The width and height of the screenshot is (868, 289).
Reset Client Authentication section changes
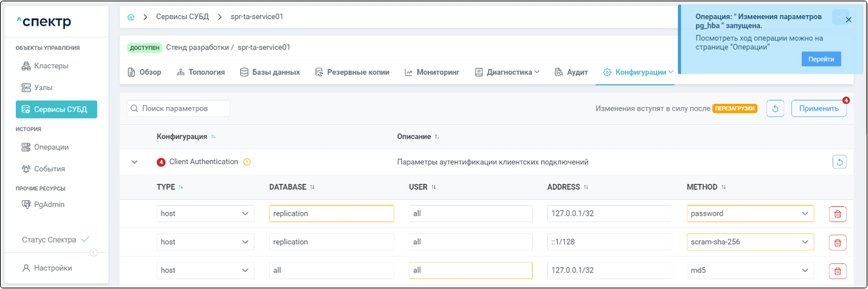pos(839,162)
